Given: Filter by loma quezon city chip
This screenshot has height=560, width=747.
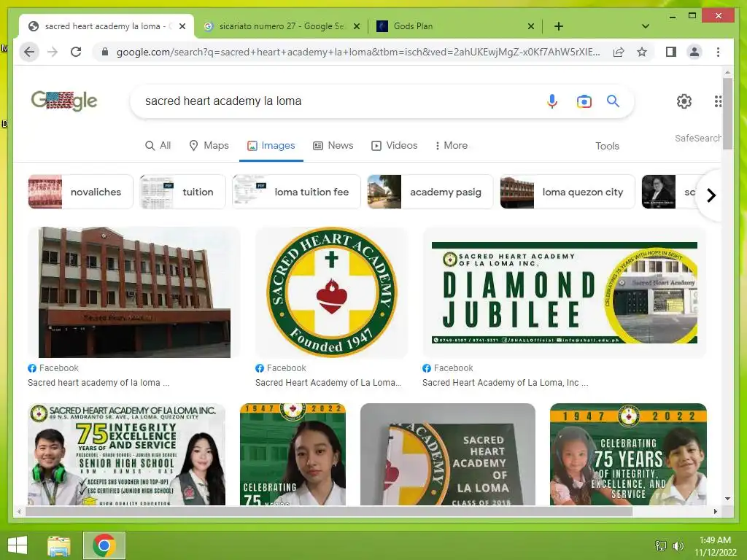Looking at the screenshot, I should (x=568, y=192).
